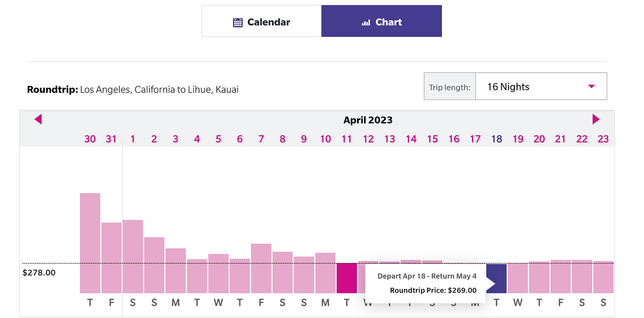
Task: Pick the dark purple April 18 bar
Action: [496, 279]
